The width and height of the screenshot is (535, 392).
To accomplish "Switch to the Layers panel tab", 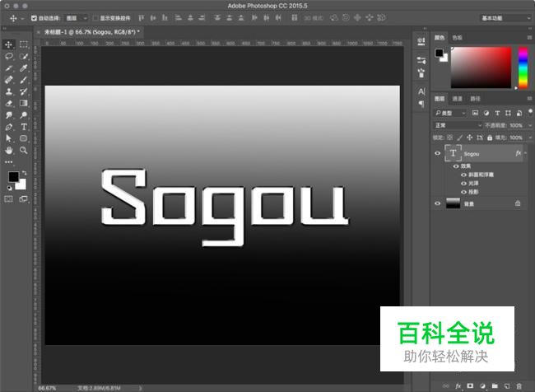I will (x=440, y=99).
